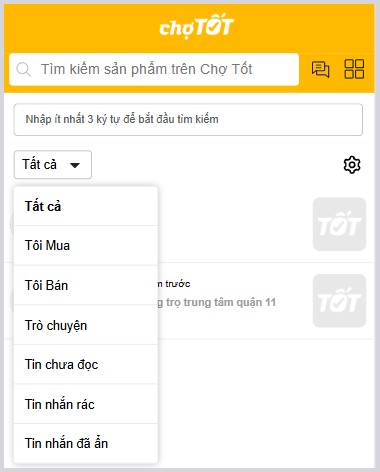Show Tin nhắn rác messages

(86, 404)
